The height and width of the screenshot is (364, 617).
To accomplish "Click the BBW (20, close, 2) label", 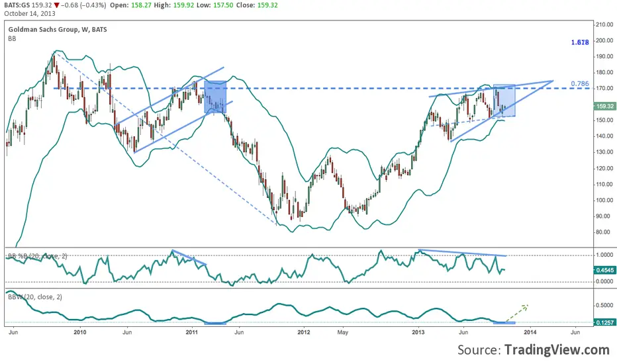I will click(35, 297).
